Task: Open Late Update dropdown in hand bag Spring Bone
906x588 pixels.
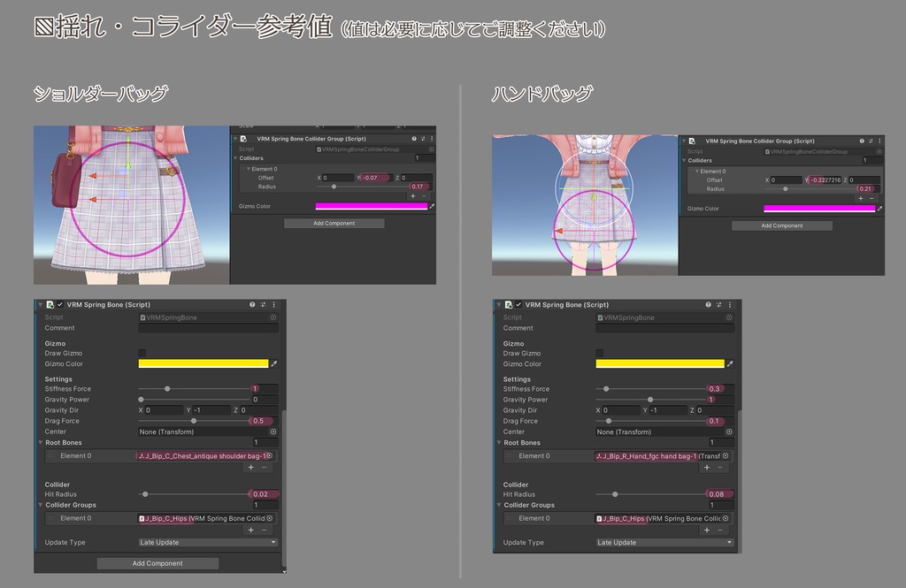Action: tap(665, 542)
